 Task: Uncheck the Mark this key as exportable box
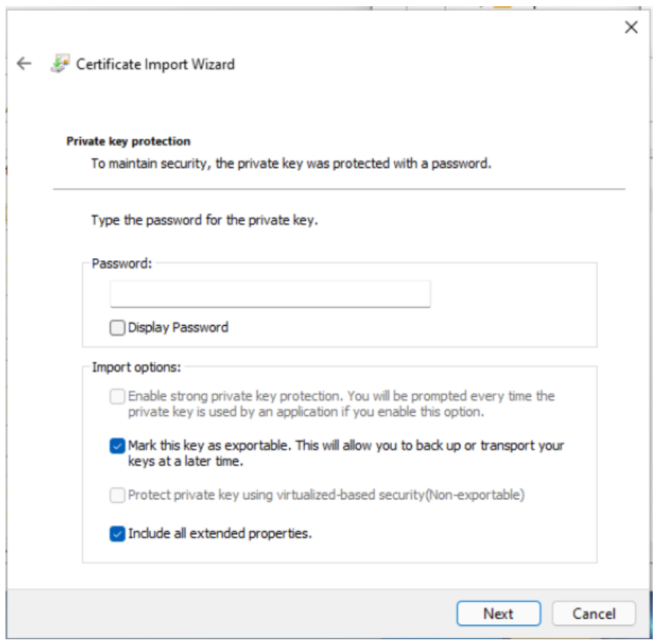pyautogui.click(x=117, y=446)
